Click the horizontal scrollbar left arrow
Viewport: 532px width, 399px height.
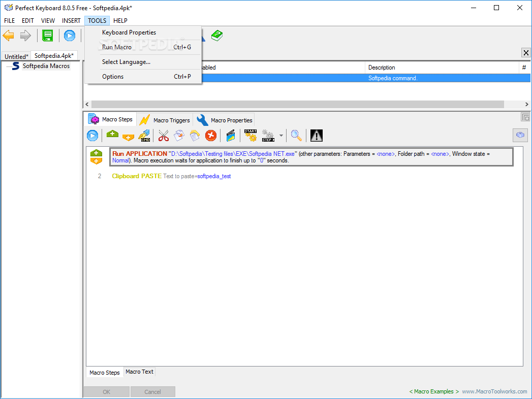87,105
